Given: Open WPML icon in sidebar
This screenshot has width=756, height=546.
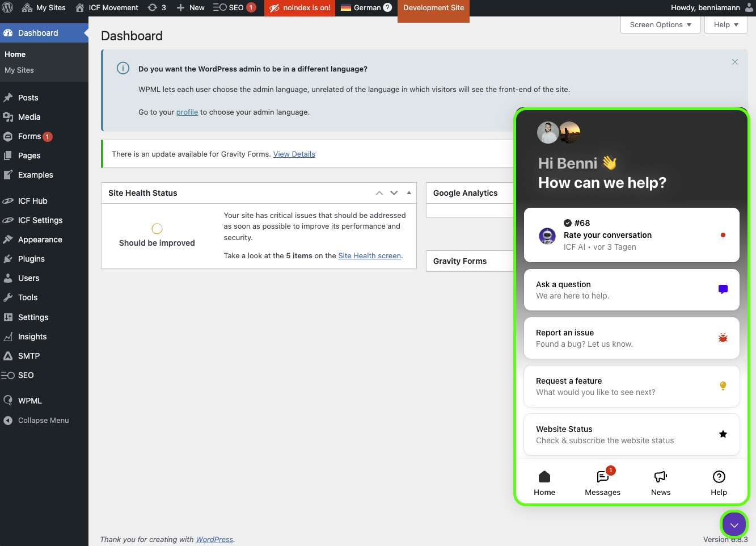Looking at the screenshot, I should coord(8,401).
